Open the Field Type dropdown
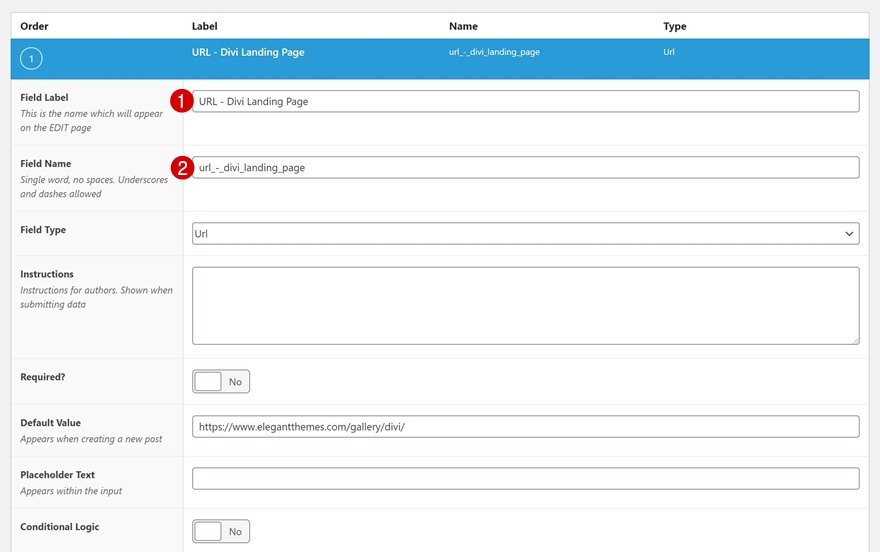The width and height of the screenshot is (880, 552). pos(525,234)
